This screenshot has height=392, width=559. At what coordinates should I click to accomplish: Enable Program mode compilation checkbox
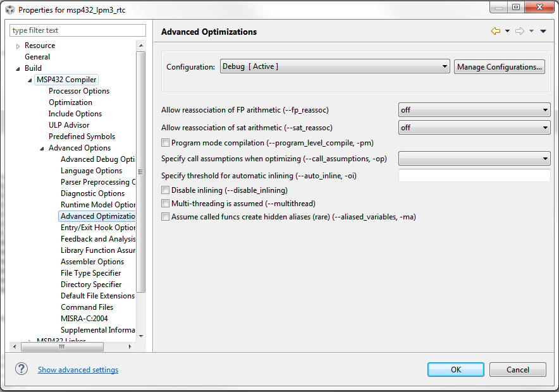[166, 143]
